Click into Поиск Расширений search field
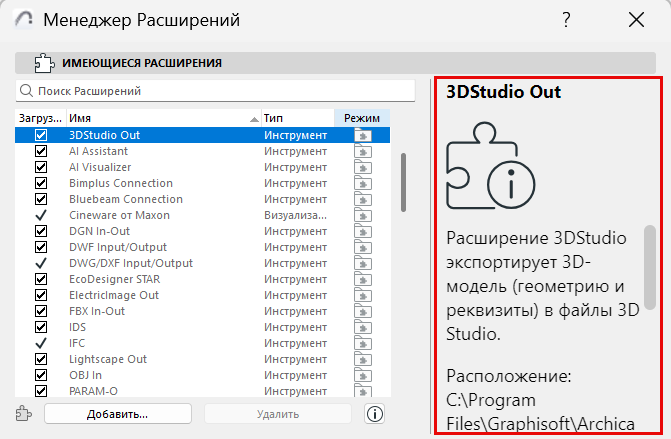This screenshot has height=439, width=671. pos(215,91)
